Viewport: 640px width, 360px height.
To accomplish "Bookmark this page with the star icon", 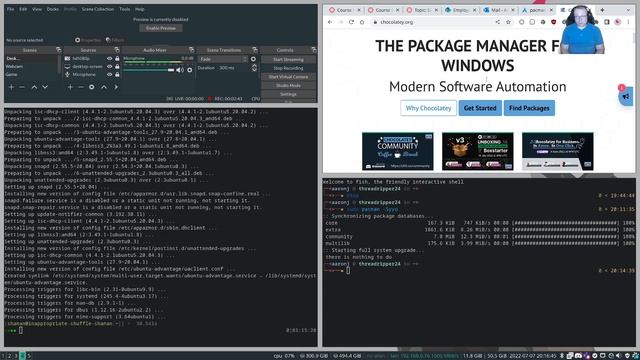I will tap(508, 22).
